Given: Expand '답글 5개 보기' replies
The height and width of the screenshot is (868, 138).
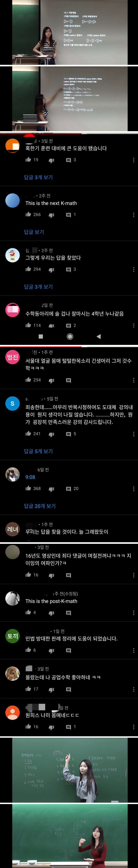Looking at the screenshot, I should [x=38, y=451].
